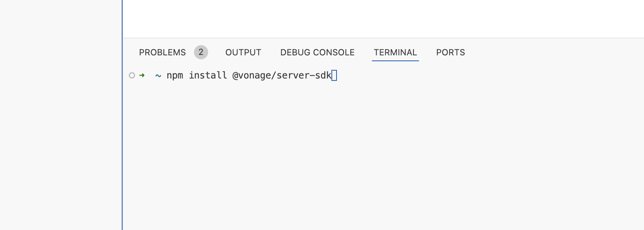Click the npm install command text
This screenshot has width=644, height=230.
[x=197, y=75]
